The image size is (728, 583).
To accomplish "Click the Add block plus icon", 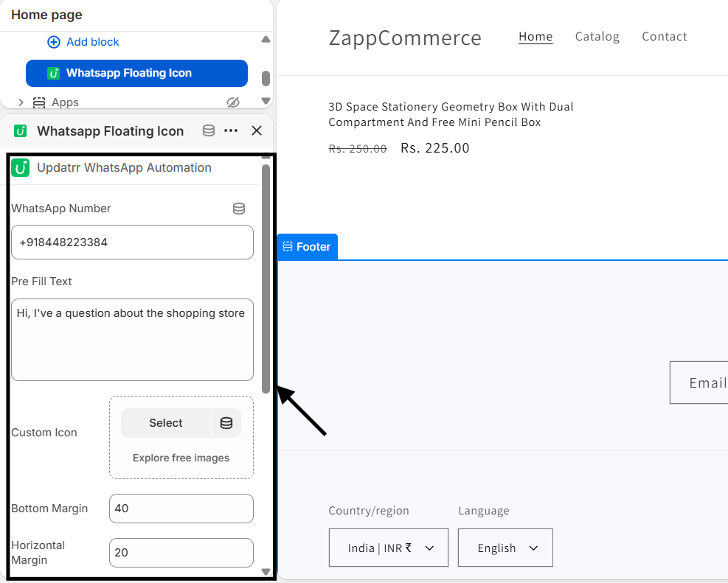I will (x=54, y=42).
